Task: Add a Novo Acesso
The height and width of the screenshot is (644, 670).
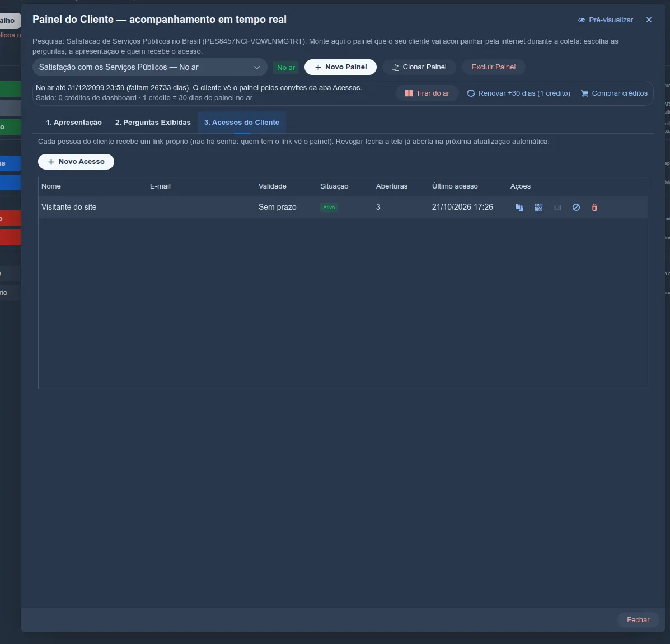Action: tap(76, 162)
